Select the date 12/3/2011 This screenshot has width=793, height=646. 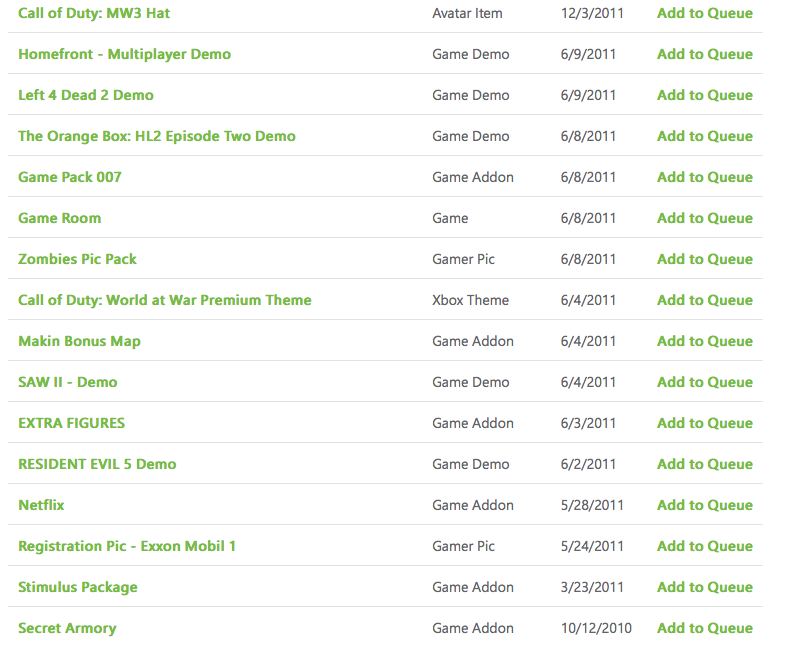[x=592, y=13]
